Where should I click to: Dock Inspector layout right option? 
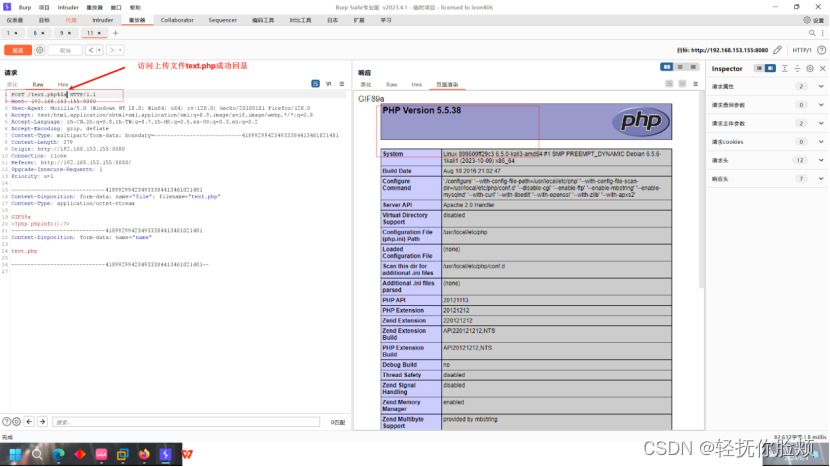pyautogui.click(x=770, y=68)
